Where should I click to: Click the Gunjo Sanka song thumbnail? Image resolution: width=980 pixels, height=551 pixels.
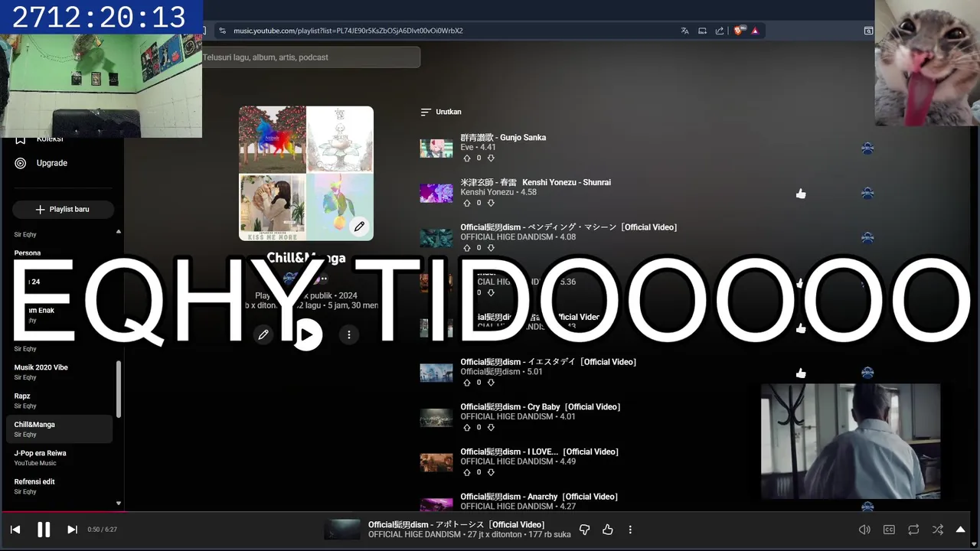point(436,148)
